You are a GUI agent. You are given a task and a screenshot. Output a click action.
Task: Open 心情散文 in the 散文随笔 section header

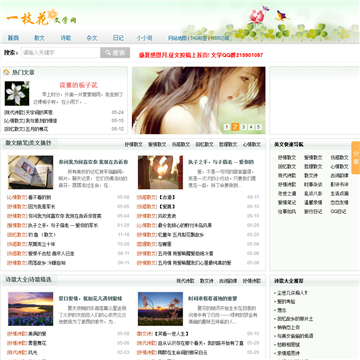coord(252,145)
